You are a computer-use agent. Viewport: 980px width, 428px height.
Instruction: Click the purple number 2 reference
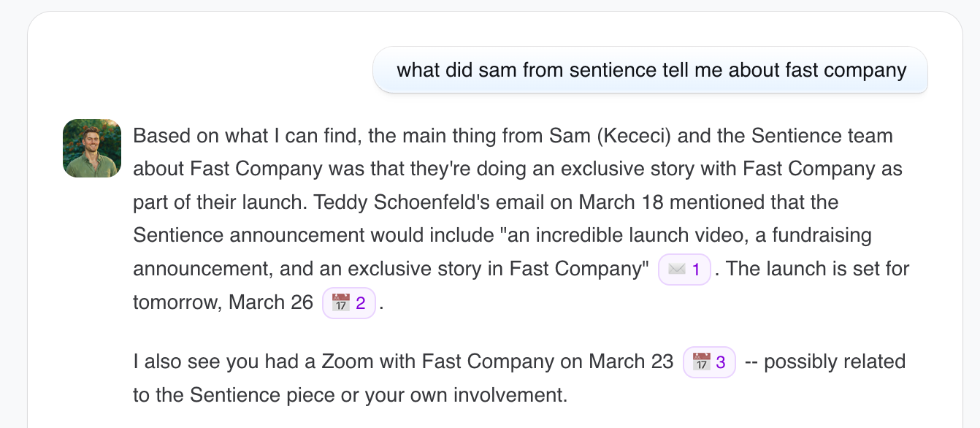pos(360,303)
